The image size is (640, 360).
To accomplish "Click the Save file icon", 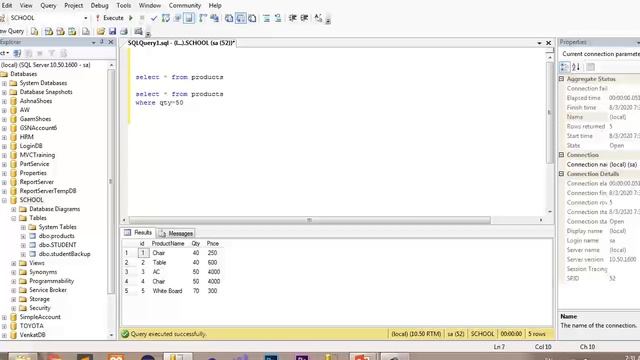I will click(112, 31).
